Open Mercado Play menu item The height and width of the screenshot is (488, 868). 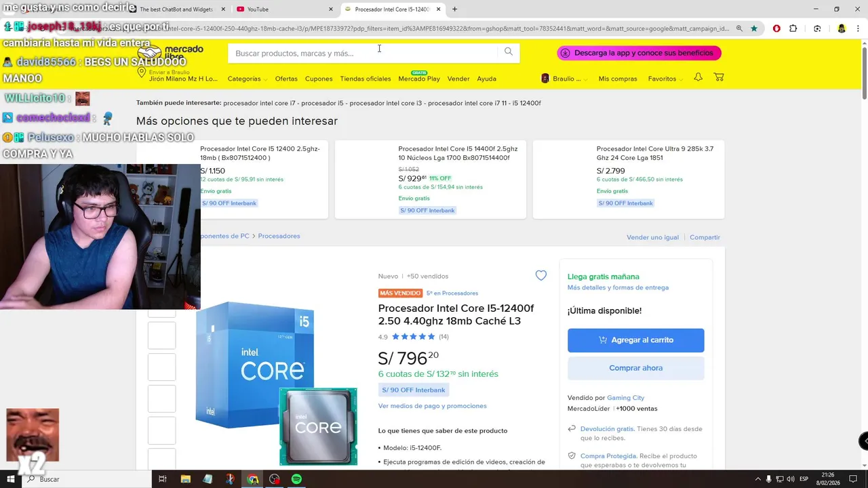tap(419, 78)
